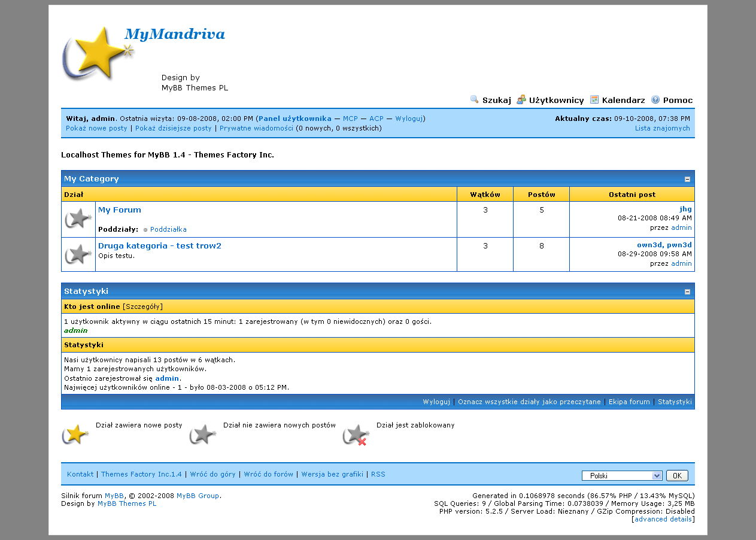Image resolution: width=756 pixels, height=540 pixels.
Task: Click the Kalendarz calendar icon
Action: point(594,100)
